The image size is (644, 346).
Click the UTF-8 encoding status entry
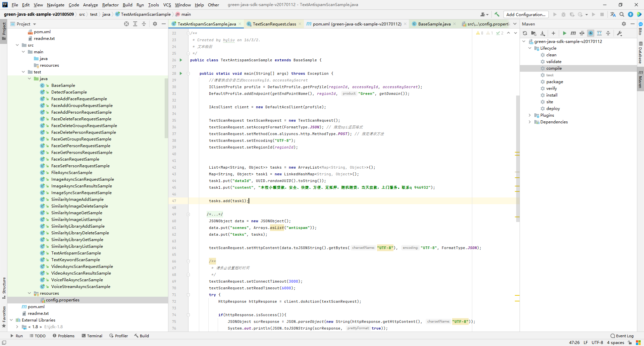pos(597,342)
